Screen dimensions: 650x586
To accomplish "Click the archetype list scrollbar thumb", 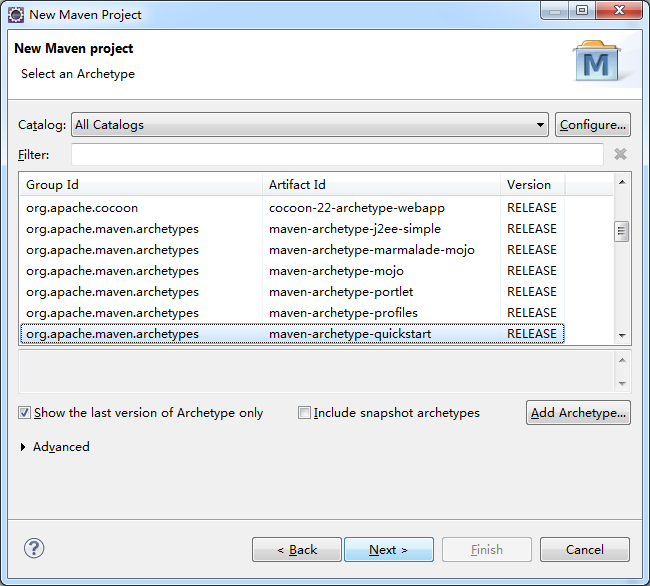I will coord(621,231).
